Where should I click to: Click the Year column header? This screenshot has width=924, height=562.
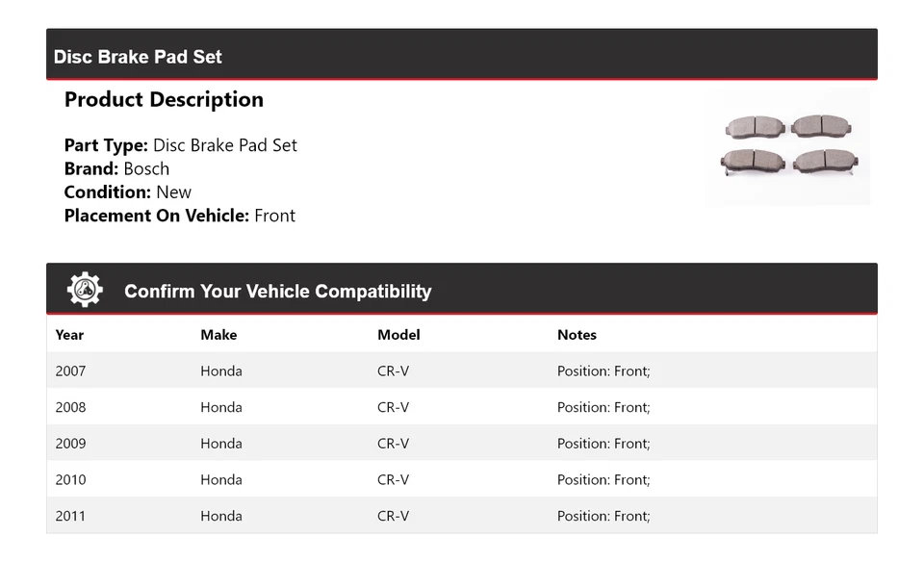(69, 335)
